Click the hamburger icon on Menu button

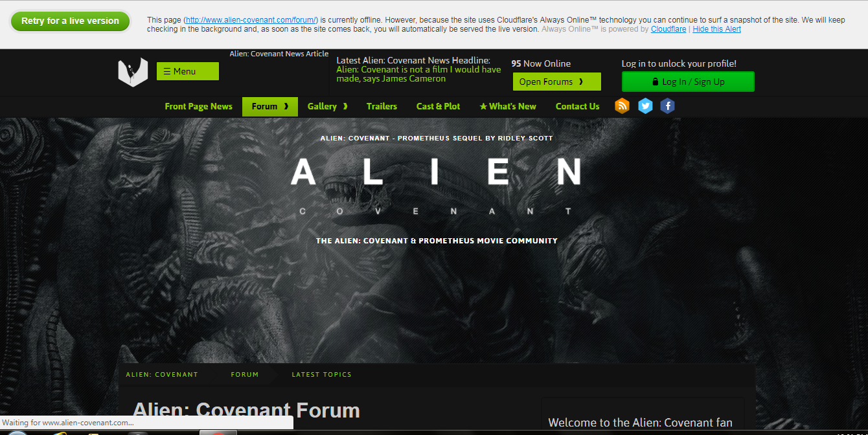tap(167, 71)
